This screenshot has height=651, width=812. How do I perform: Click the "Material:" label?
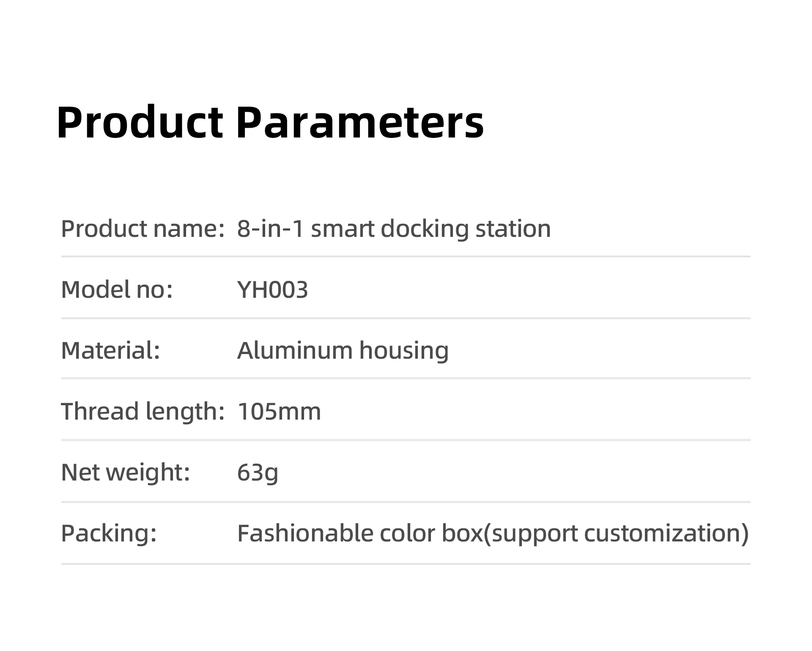pos(110,351)
